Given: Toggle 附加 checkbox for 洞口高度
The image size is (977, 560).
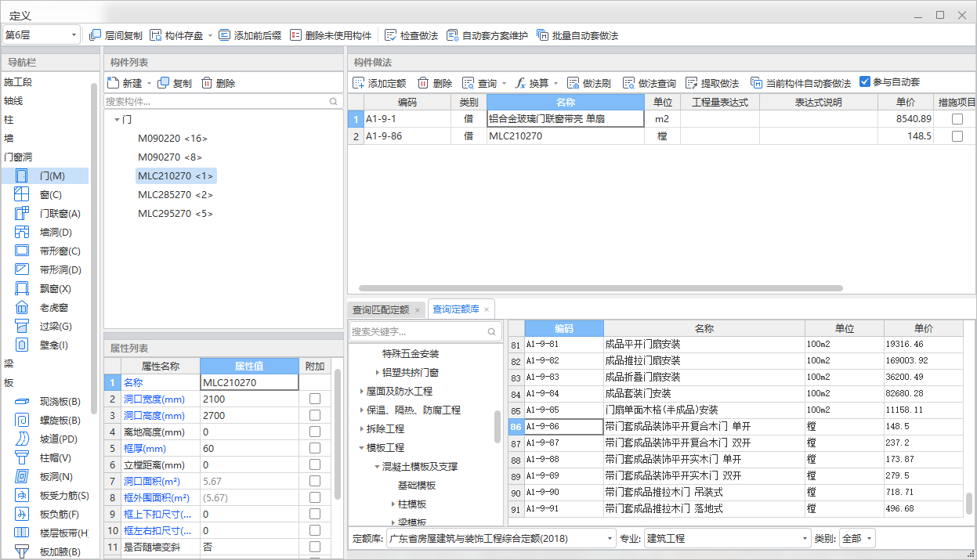Looking at the screenshot, I should (315, 416).
